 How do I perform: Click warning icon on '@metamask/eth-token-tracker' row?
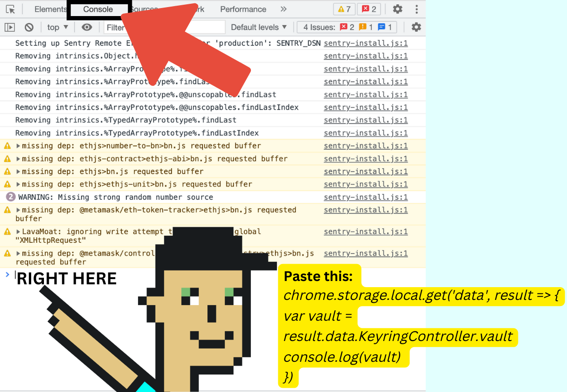pyautogui.click(x=8, y=210)
